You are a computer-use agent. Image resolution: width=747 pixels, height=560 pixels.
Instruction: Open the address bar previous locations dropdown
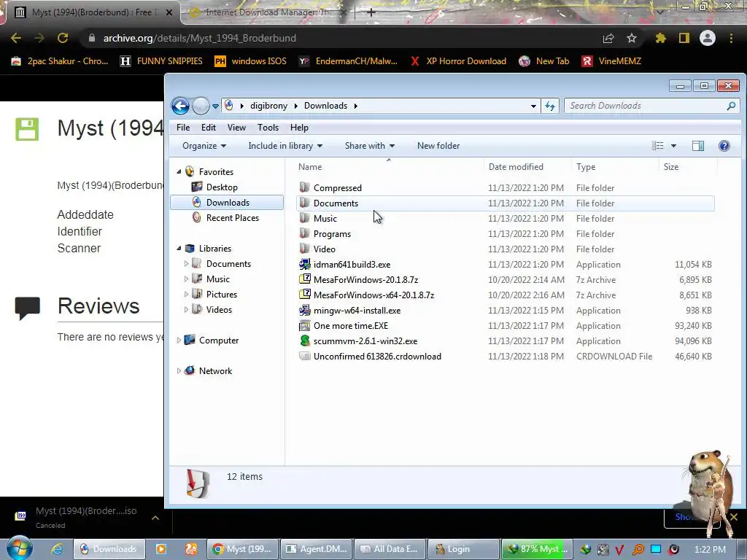(x=533, y=106)
